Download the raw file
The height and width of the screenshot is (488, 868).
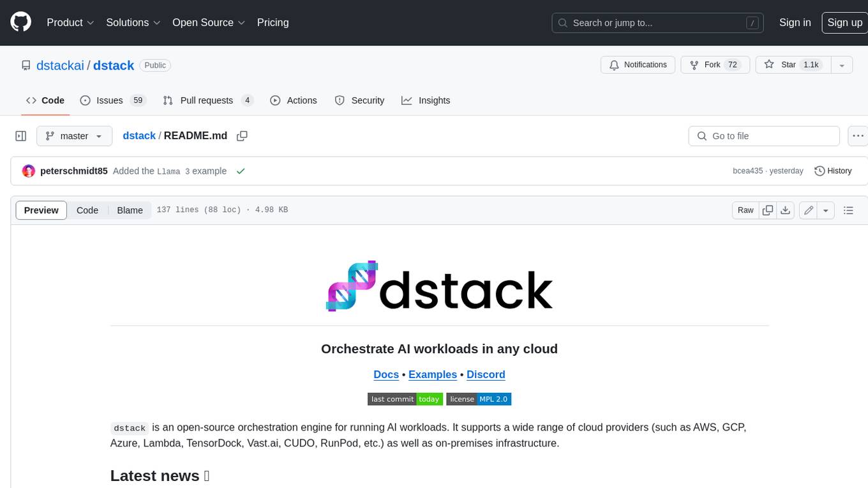point(786,210)
